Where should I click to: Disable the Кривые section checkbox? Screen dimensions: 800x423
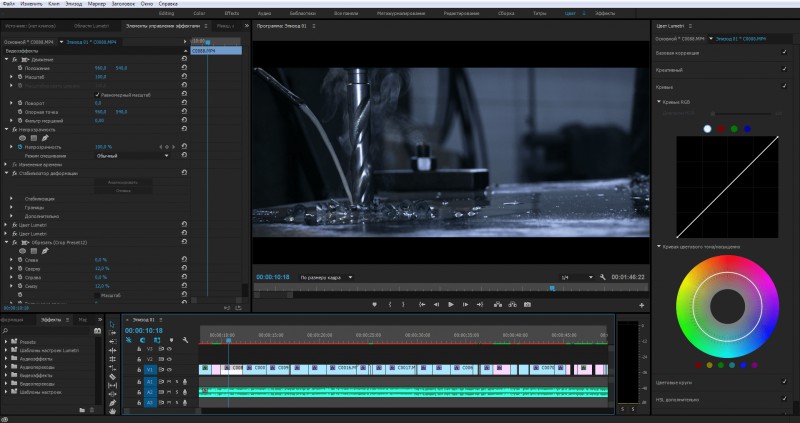pyautogui.click(x=783, y=86)
